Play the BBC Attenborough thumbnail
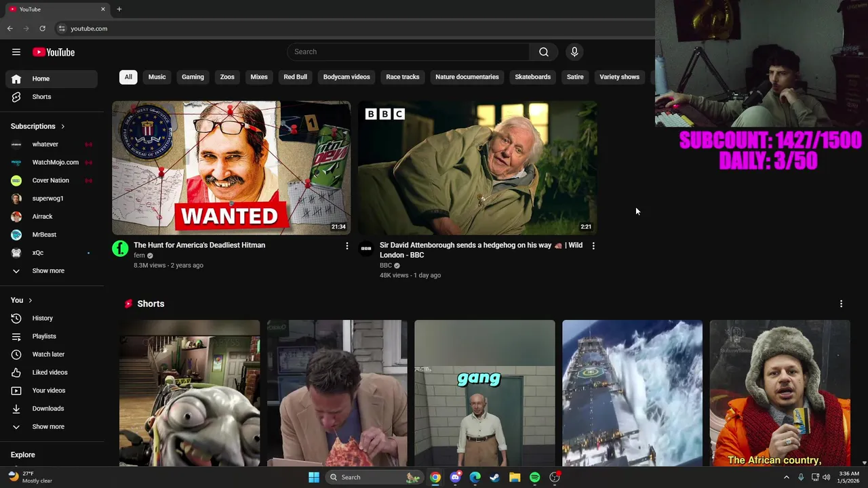The width and height of the screenshot is (868, 488). 477,167
